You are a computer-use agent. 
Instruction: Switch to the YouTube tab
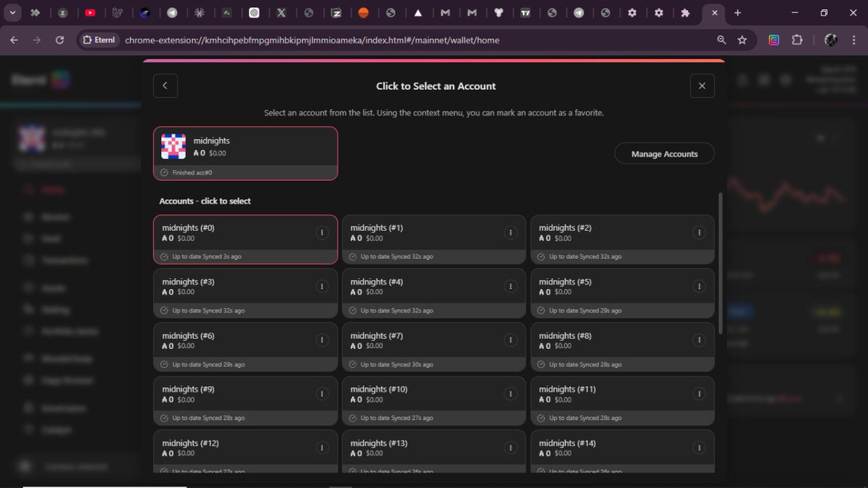point(90,12)
